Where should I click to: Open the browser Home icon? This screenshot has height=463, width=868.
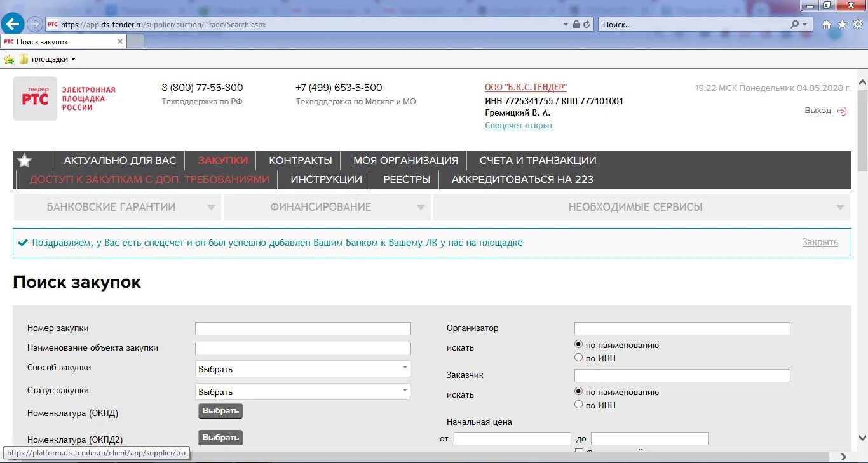pos(827,24)
